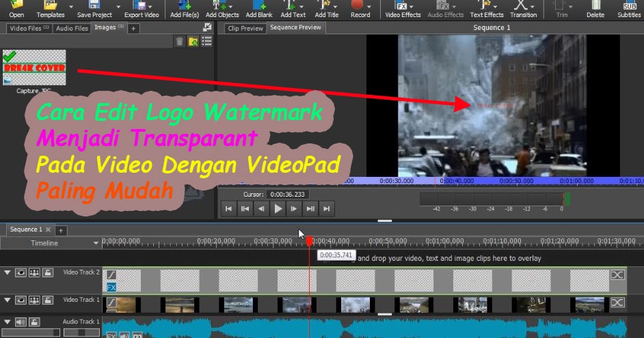Switch to the Clip Preview tab
This screenshot has height=338, width=644.
click(245, 28)
